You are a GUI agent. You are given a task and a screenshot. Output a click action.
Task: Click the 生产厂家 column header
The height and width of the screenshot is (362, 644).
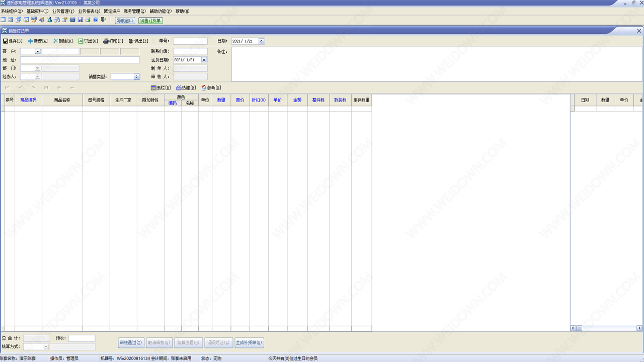[x=123, y=100]
